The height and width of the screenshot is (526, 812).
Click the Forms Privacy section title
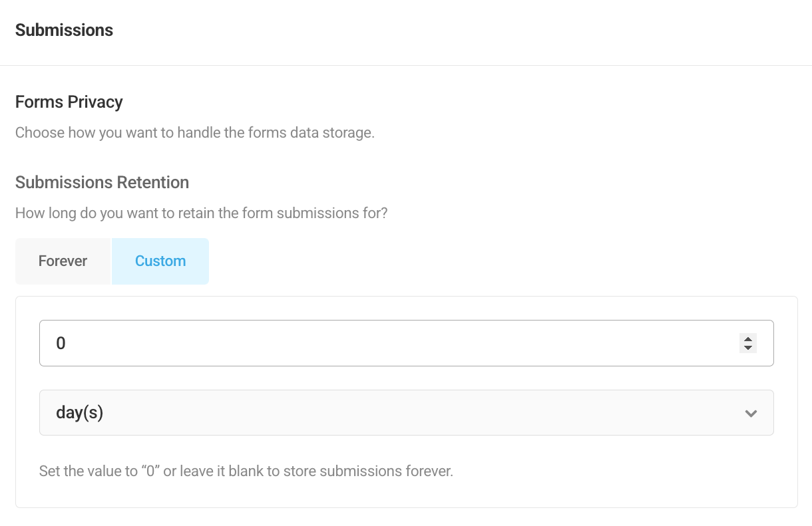coord(69,102)
